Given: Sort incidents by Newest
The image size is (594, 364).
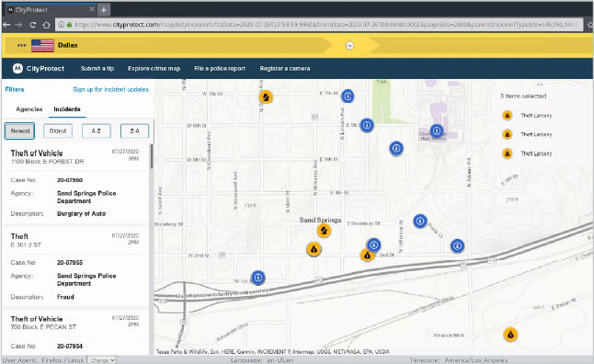Looking at the screenshot, I should 19,131.
